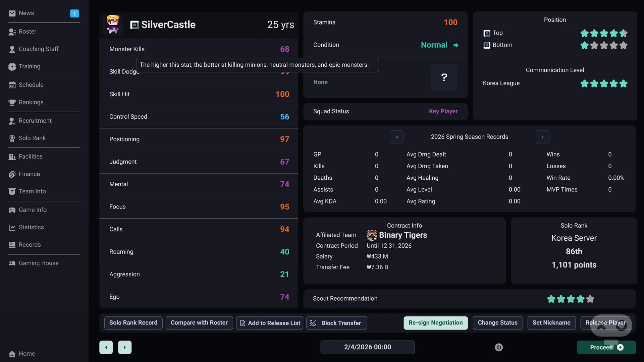Click the Statistics chart icon

(x=12, y=228)
